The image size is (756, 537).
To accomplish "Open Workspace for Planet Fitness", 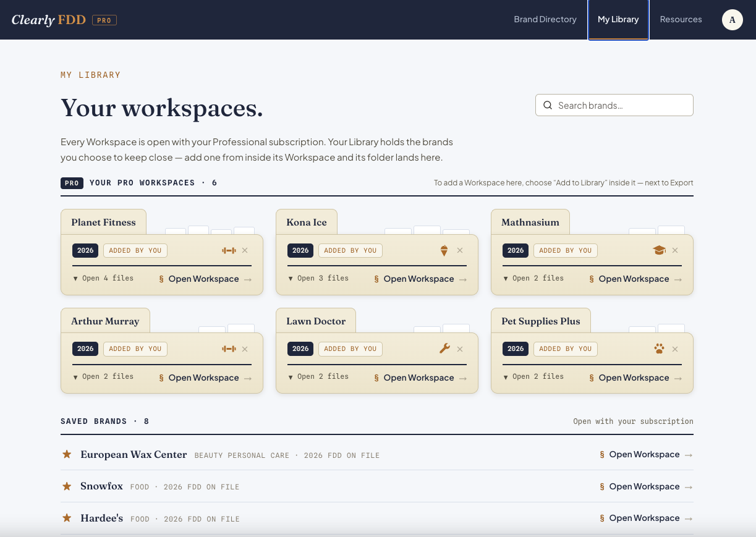I will point(205,279).
